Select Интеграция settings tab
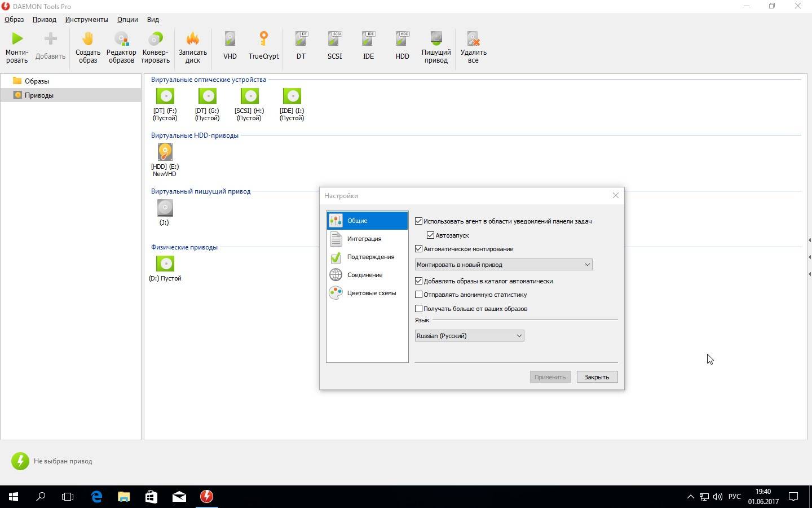The width and height of the screenshot is (812, 508). coord(367,239)
